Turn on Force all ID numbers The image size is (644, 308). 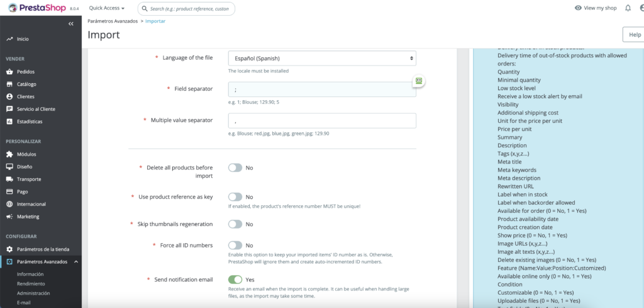coord(235,245)
